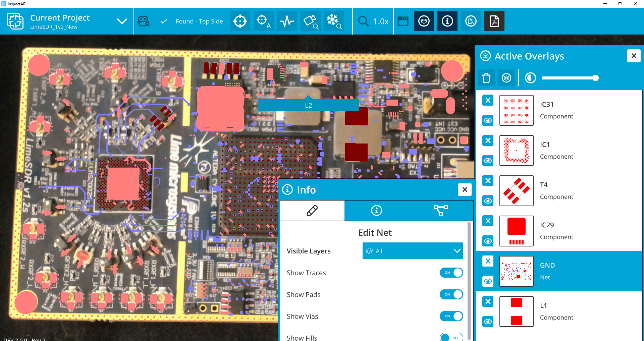Toggle visibility of the IC1 overlay
The height and width of the screenshot is (341, 644).
[488, 161]
